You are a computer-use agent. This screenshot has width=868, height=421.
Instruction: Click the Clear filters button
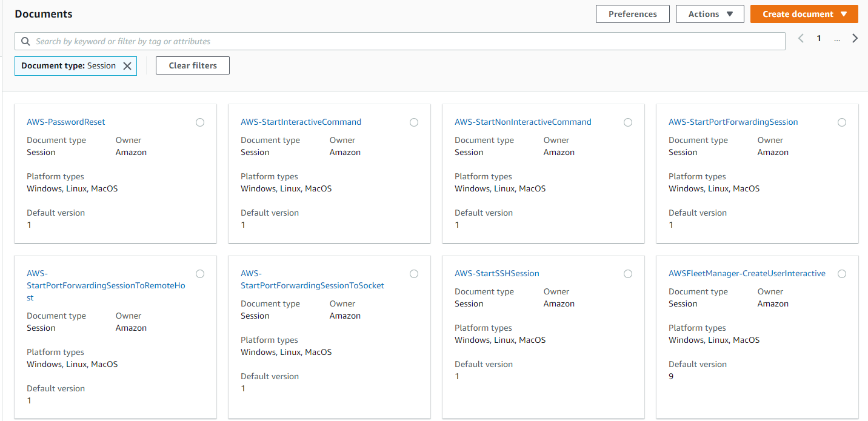[x=193, y=65]
